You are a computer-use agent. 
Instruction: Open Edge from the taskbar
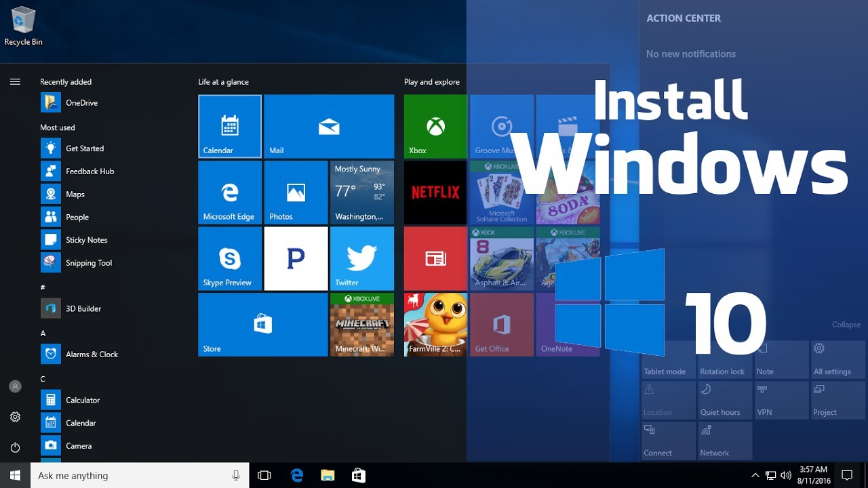(297, 475)
